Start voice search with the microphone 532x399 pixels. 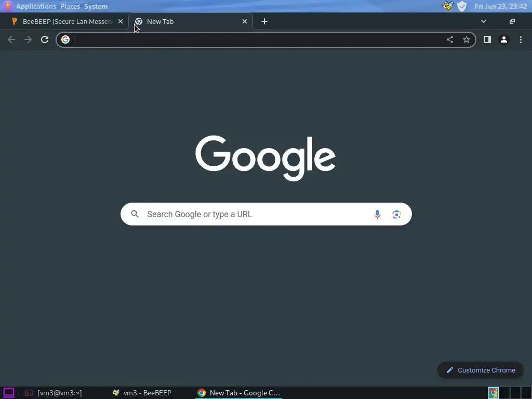pos(377,214)
